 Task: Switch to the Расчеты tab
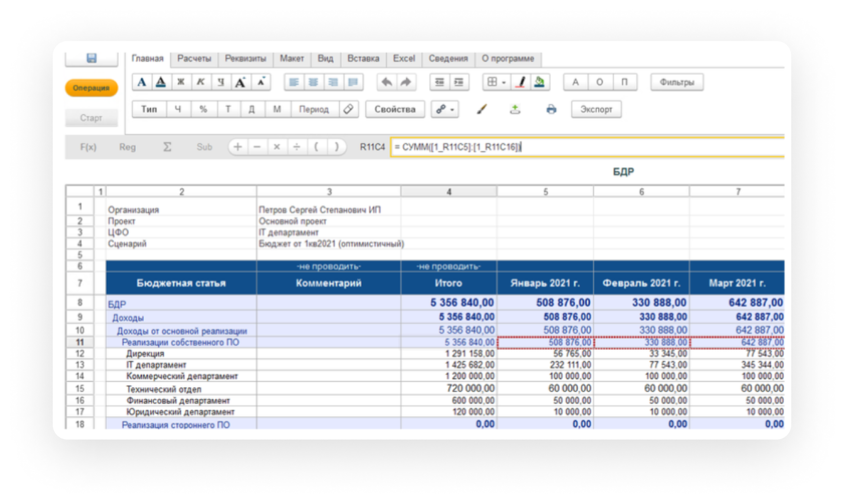tap(194, 59)
